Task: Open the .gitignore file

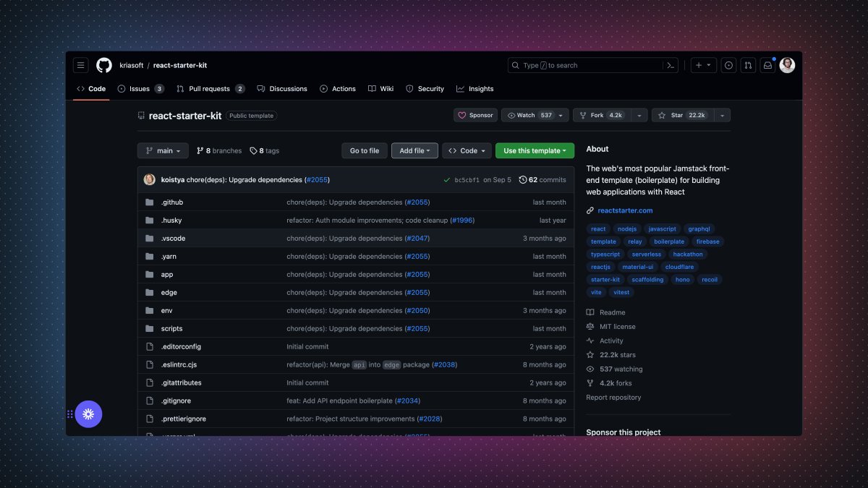Action: point(176,401)
